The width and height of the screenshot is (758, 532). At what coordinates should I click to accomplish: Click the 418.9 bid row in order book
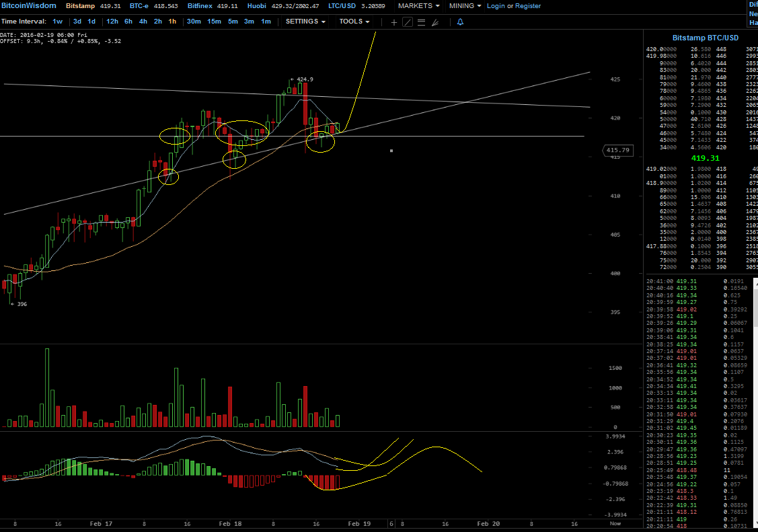coord(701,183)
